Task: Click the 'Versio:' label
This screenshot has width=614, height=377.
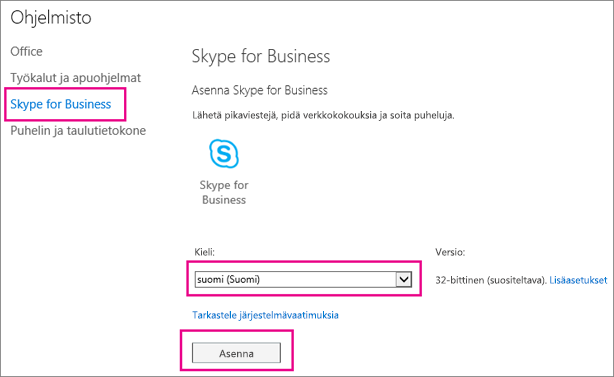Action: click(x=450, y=252)
